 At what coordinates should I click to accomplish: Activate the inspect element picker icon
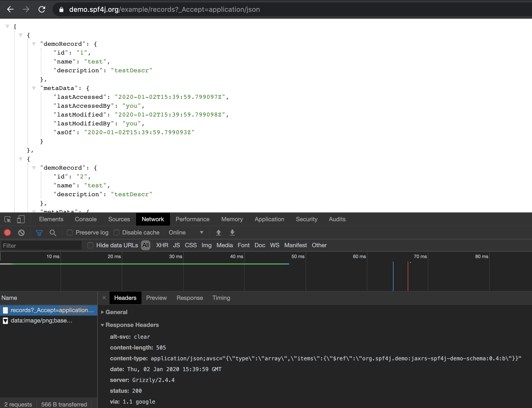click(8, 219)
